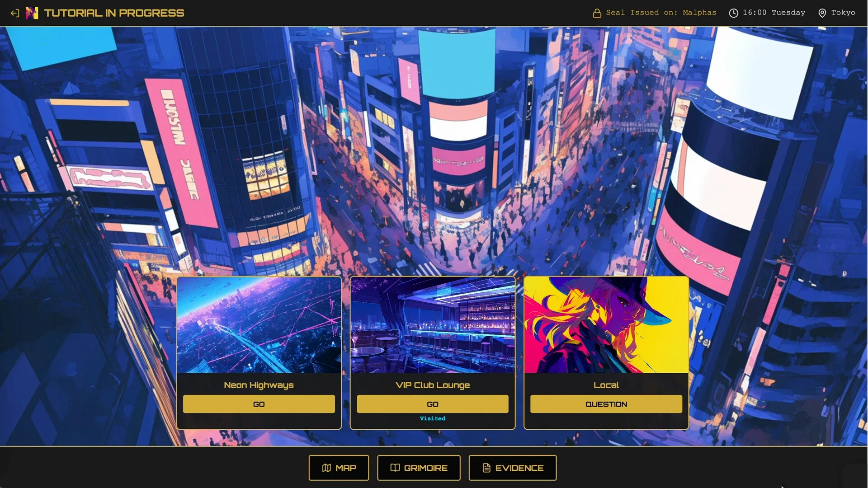Viewport: 868px width, 488px height.
Task: Click the Tutorial In Progress title
Action: [x=114, y=13]
